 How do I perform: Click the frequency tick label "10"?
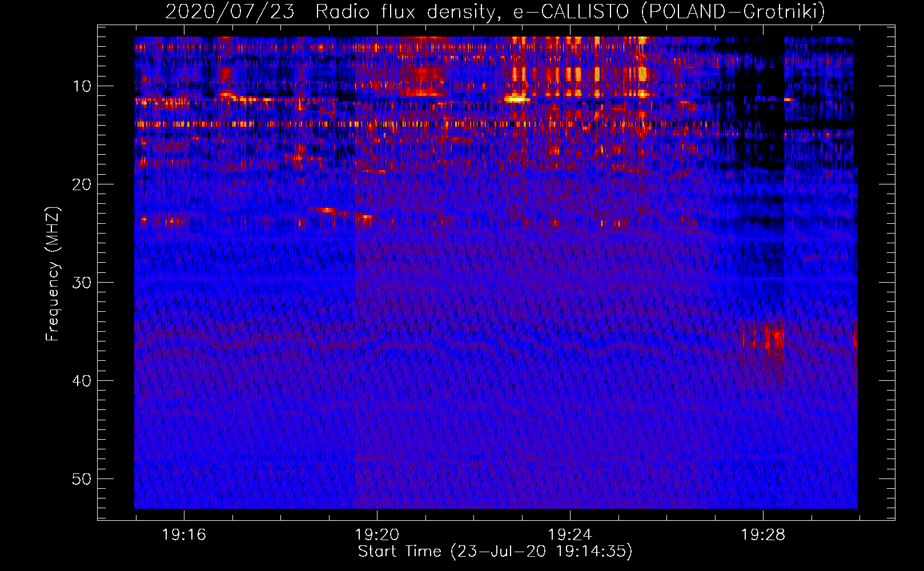82,86
